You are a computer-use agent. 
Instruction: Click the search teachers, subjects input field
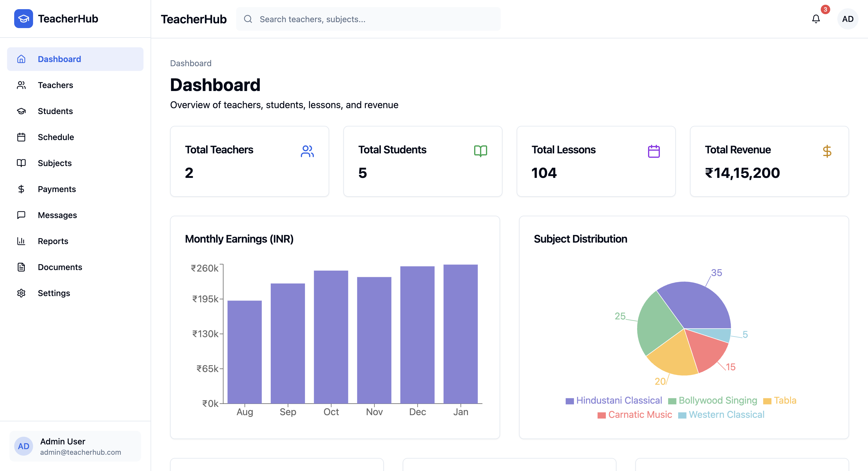(x=368, y=19)
